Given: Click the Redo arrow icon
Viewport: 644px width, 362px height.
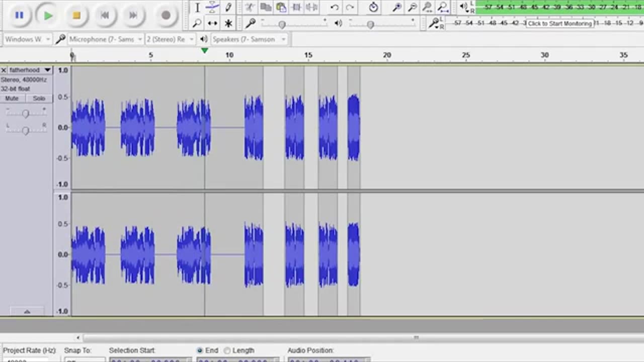Looking at the screenshot, I should 350,7.
